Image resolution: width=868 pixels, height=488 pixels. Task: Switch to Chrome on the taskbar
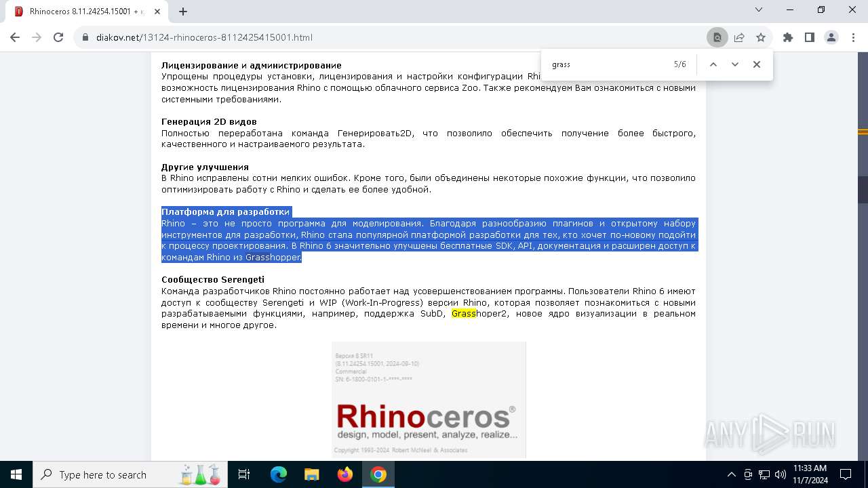pos(378,474)
